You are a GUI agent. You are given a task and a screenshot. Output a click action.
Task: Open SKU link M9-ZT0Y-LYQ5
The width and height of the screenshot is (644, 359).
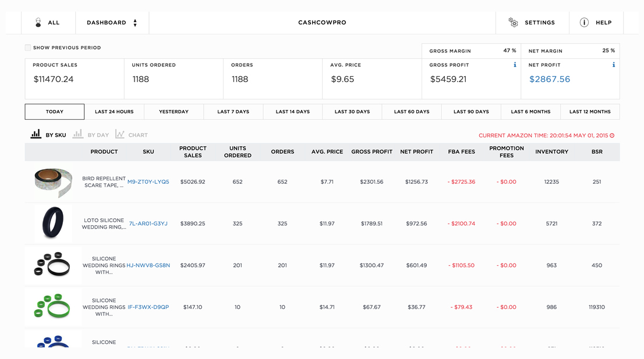coord(148,182)
